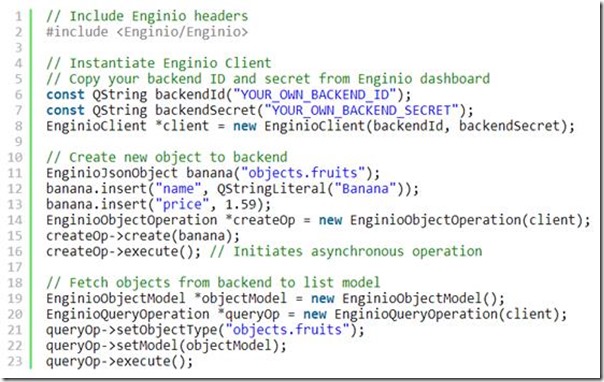Click the "createOp->execute();" call
Screen dimensions: 604x382
[124, 251]
